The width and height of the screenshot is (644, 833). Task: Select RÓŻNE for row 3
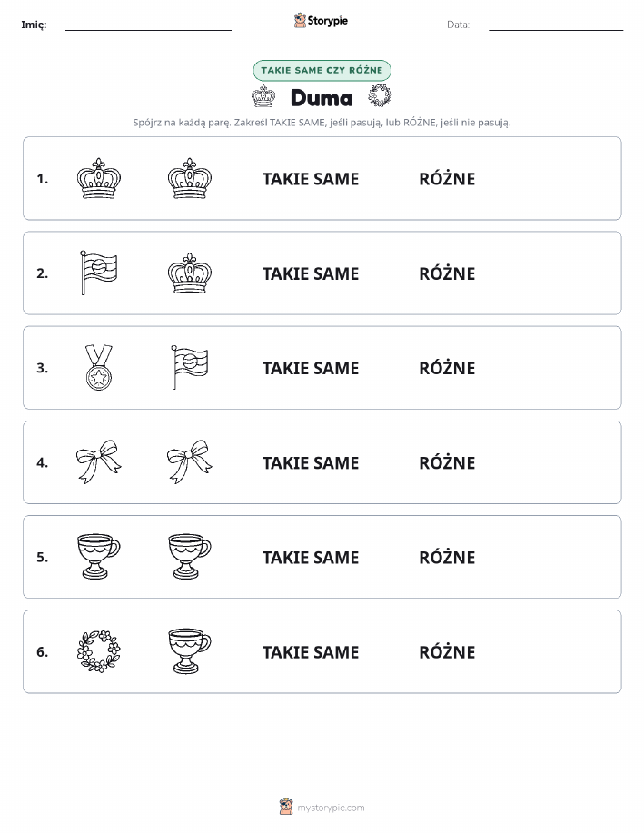point(447,368)
